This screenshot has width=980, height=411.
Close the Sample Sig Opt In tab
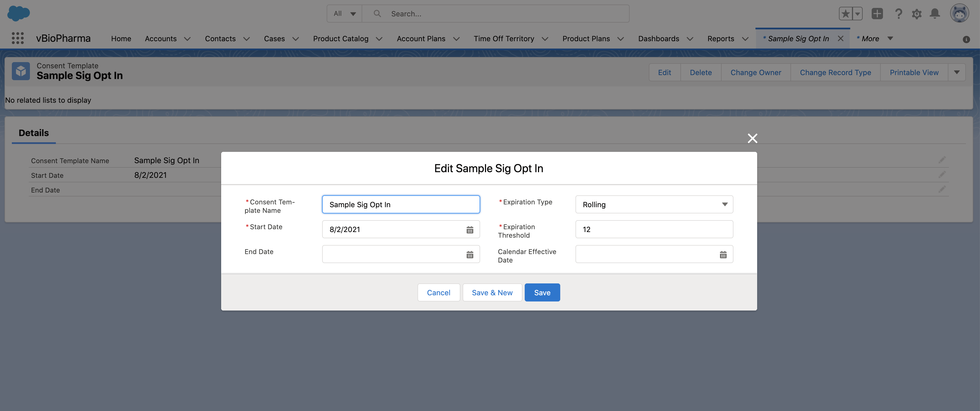click(x=840, y=38)
